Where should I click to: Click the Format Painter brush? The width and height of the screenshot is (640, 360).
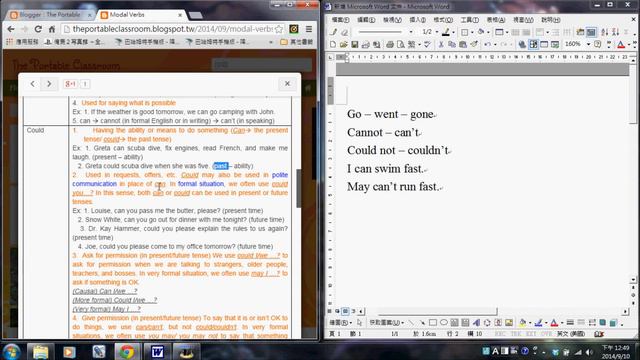coord(474,44)
